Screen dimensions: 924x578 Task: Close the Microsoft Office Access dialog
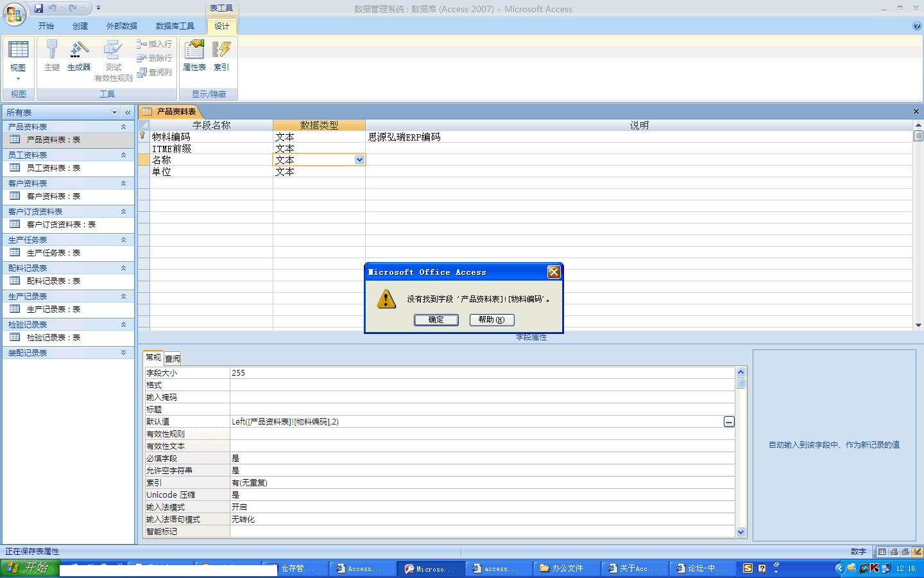[x=554, y=272]
